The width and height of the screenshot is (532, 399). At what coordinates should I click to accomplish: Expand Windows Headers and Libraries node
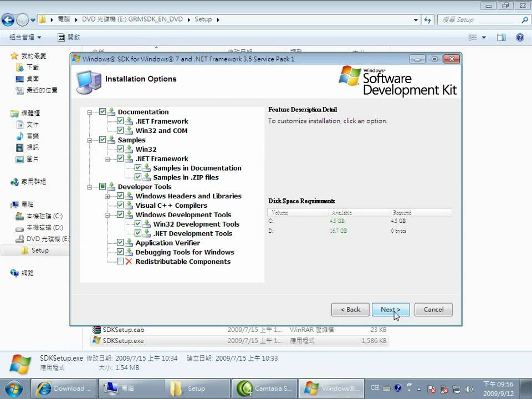107,196
